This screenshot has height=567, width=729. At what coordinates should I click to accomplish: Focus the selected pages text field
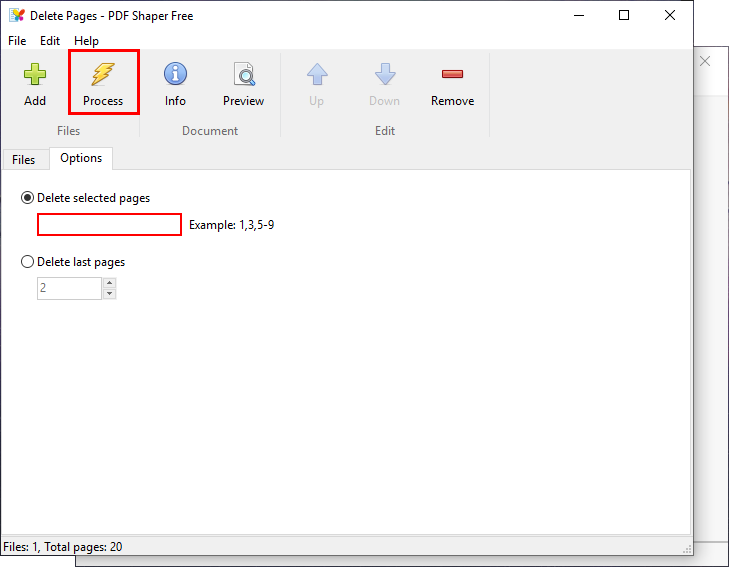click(x=109, y=225)
